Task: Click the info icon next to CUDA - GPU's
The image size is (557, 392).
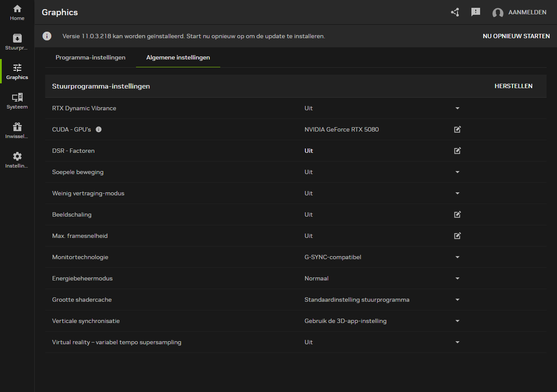Action: pyautogui.click(x=99, y=129)
